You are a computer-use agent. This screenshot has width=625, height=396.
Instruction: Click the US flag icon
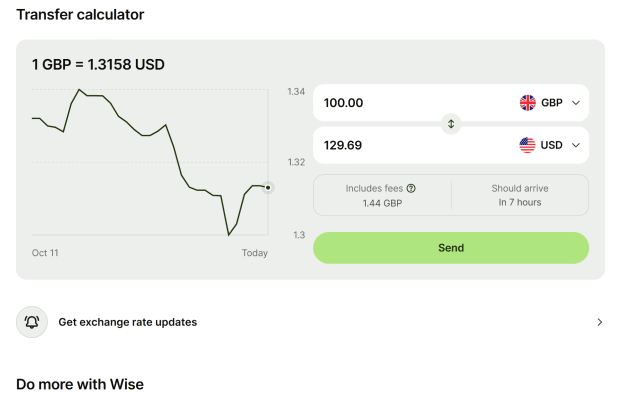pyautogui.click(x=527, y=145)
